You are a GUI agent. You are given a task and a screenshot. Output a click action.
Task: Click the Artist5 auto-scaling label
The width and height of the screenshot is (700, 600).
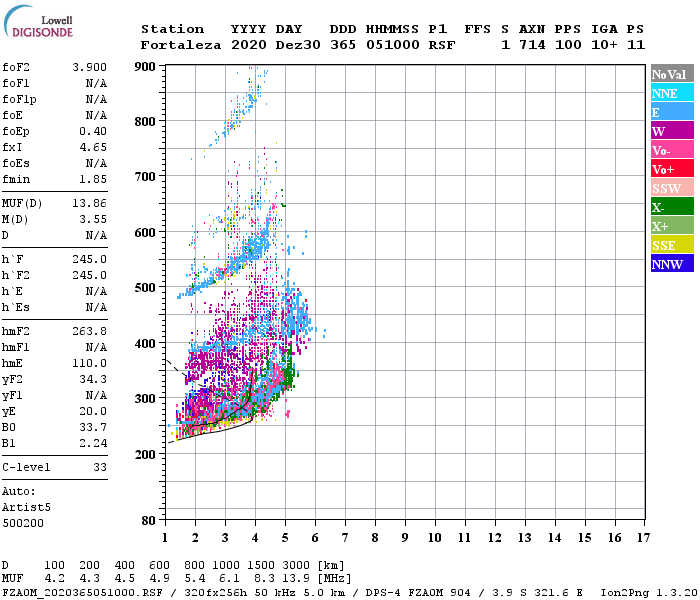pyautogui.click(x=26, y=508)
